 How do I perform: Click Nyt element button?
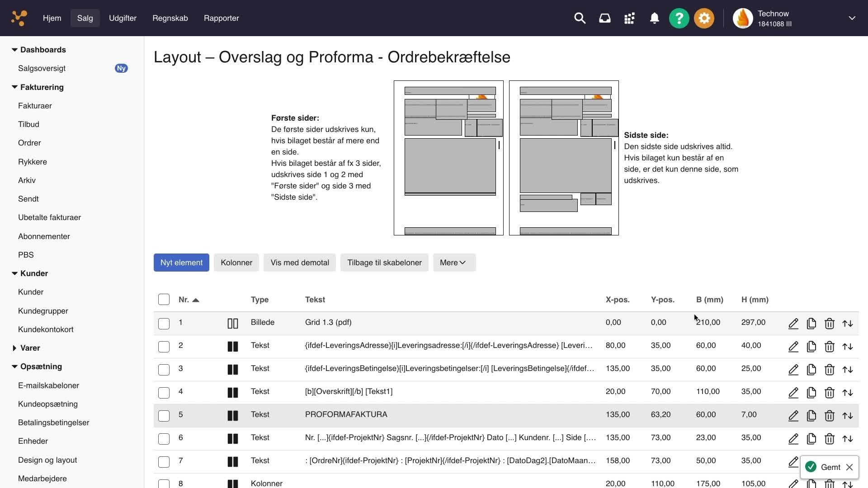click(181, 263)
